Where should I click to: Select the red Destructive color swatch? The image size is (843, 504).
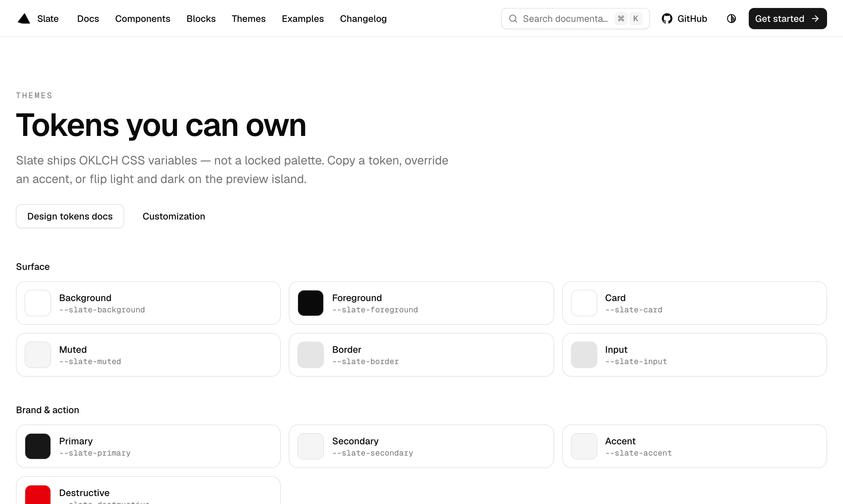38,495
